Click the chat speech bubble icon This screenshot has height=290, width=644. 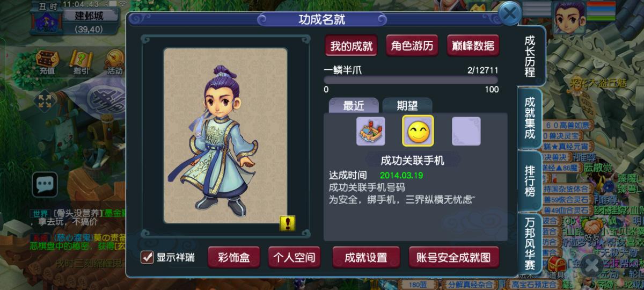45,185
